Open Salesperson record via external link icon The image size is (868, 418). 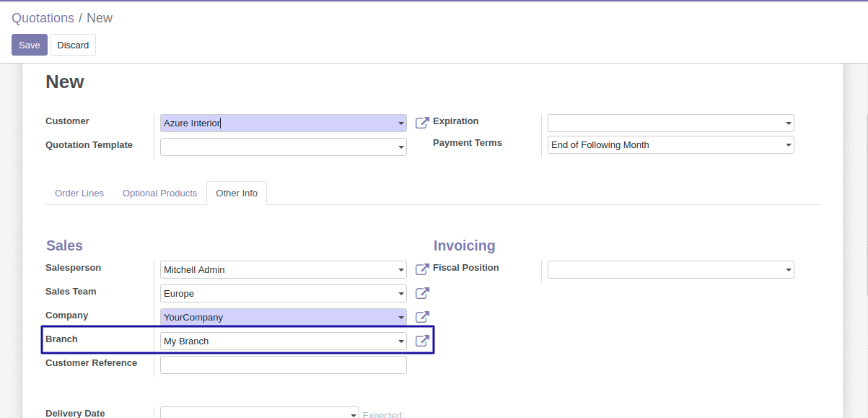click(x=422, y=270)
